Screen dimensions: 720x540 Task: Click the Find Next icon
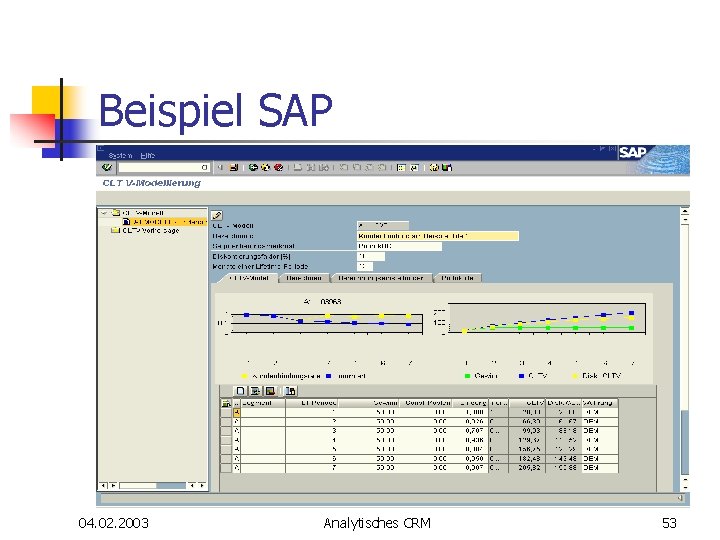[x=323, y=168]
